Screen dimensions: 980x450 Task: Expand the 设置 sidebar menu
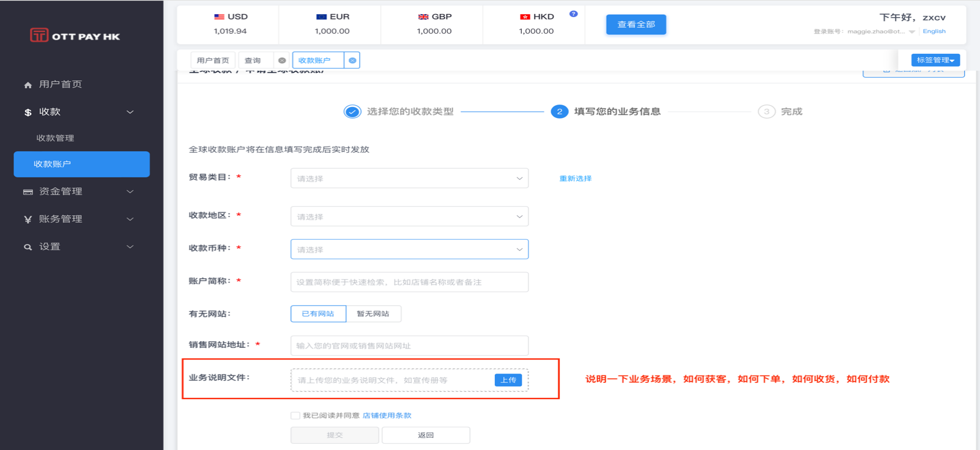130,246
